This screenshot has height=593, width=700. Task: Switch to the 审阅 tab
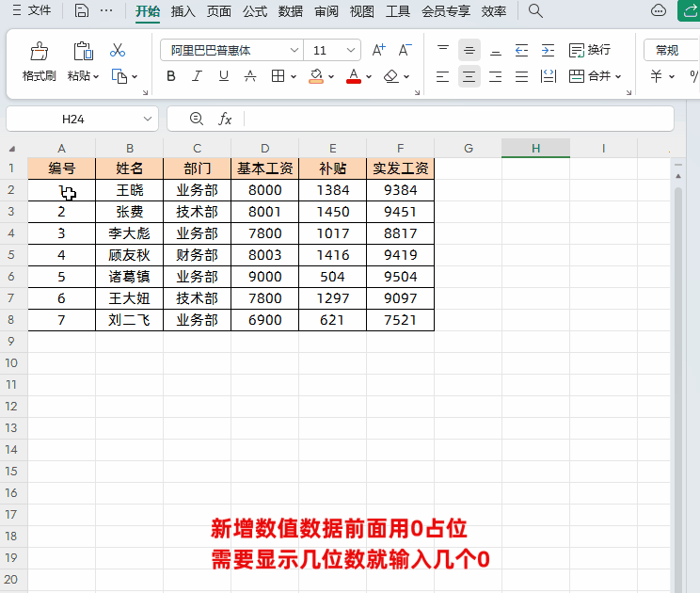(x=326, y=11)
